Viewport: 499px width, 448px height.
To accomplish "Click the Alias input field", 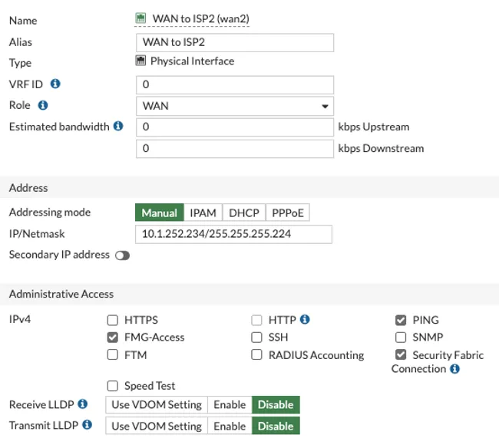I will (x=235, y=42).
